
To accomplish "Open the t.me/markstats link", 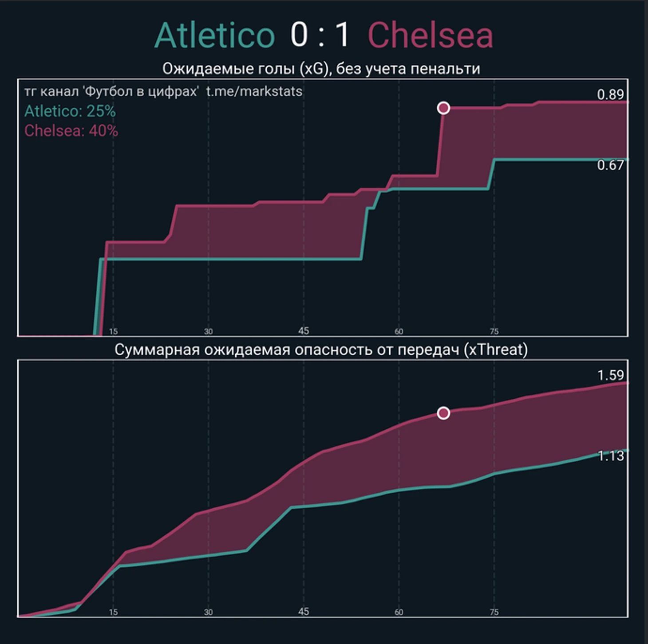I will tap(254, 91).
